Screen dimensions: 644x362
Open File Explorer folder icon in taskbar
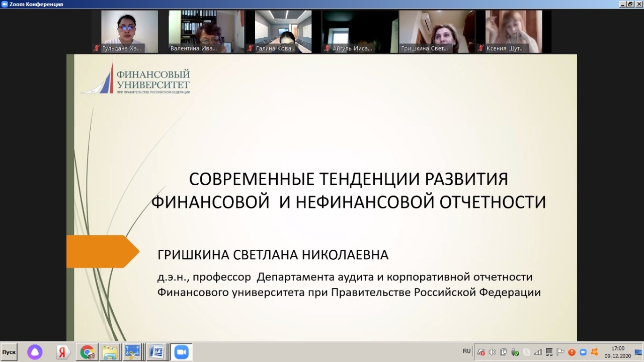(x=110, y=352)
